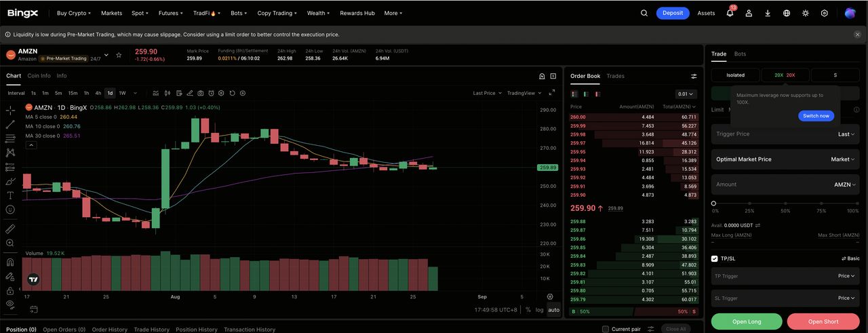Image resolution: width=868 pixels, height=333 pixels.
Task: Toggle lock all drawing tools
Action: click(x=10, y=290)
